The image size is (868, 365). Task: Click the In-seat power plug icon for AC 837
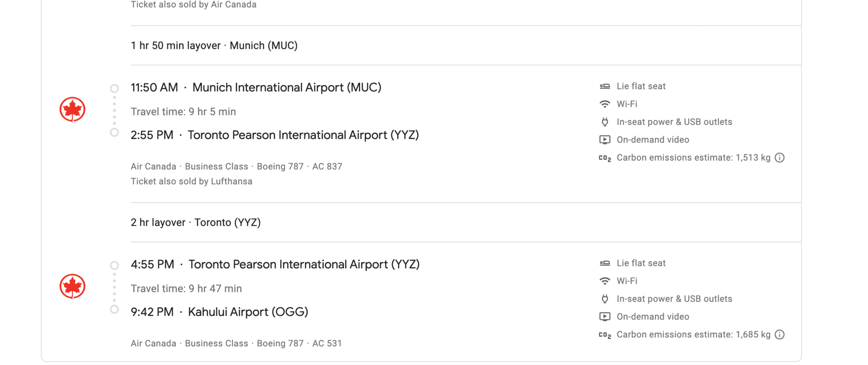[605, 122]
